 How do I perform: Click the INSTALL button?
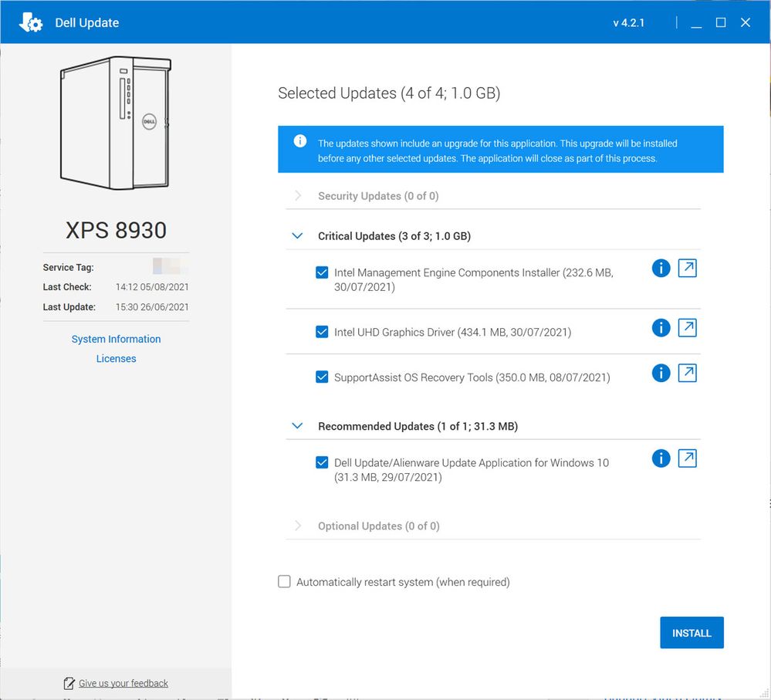pos(692,633)
